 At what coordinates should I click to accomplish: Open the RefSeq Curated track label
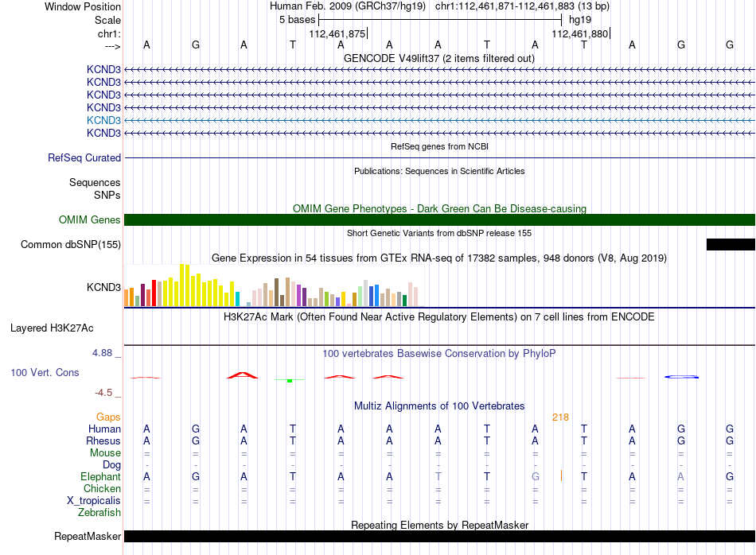[84, 157]
